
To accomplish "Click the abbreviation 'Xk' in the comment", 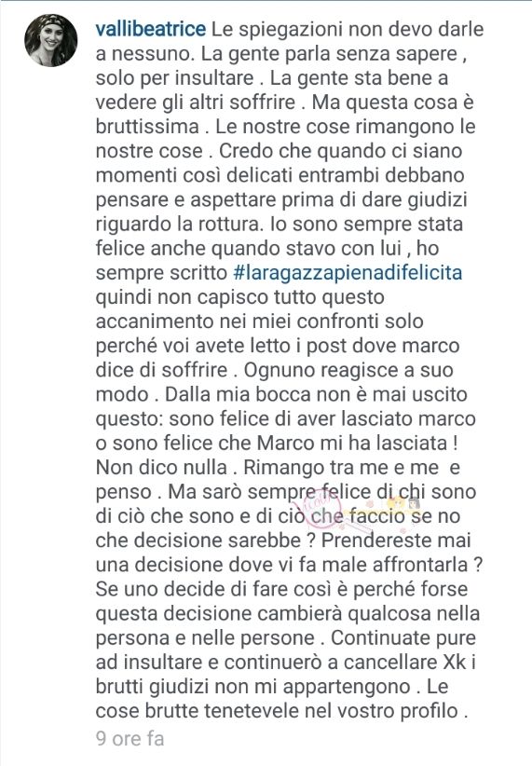I will tap(454, 662).
